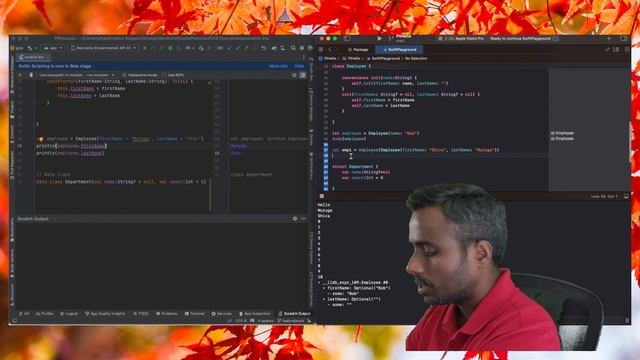Run the Xcode playground with the play button
This screenshot has width=640, height=360.
point(380,38)
